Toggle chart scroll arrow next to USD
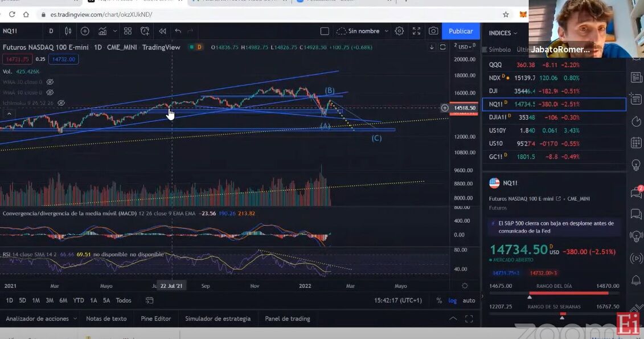Image resolution: width=644 pixels, height=339 pixels. [432, 47]
